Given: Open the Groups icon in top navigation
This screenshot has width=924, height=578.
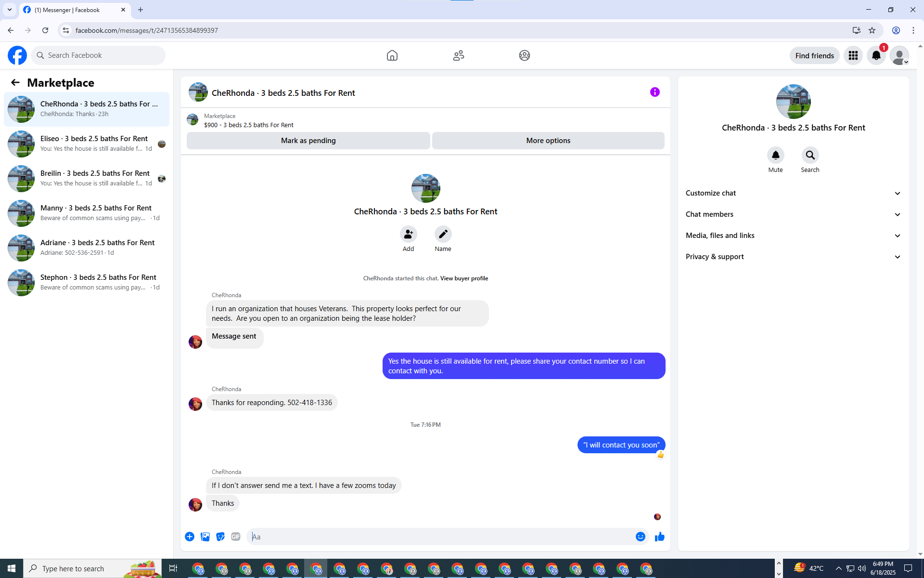Looking at the screenshot, I should point(525,55).
